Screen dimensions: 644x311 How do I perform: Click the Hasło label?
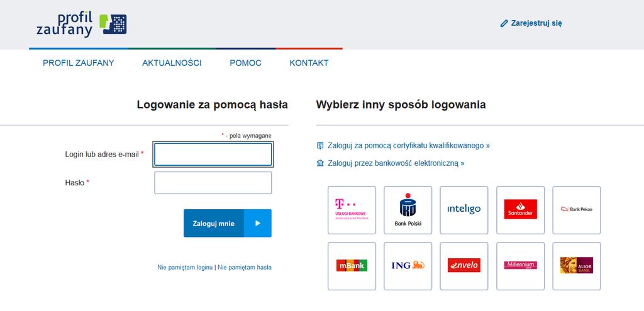coord(77,183)
